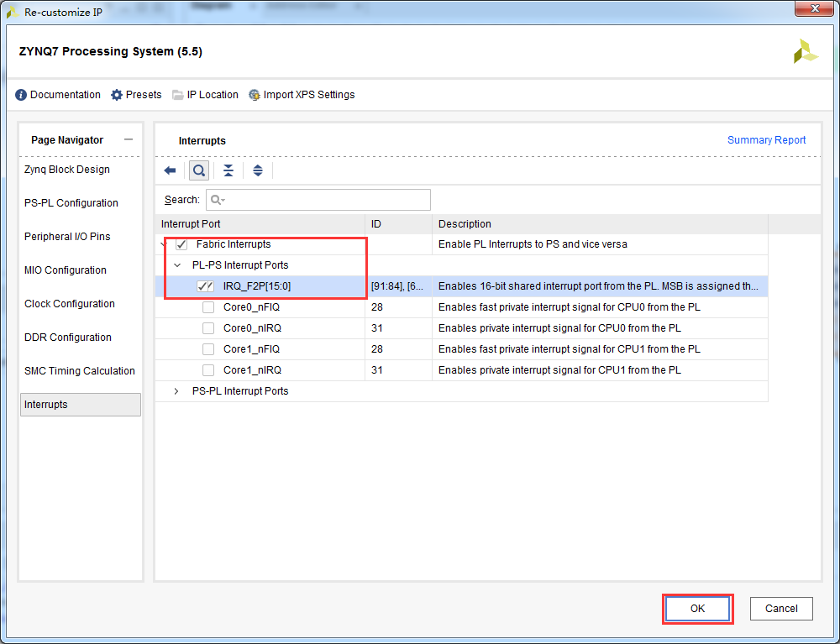Image resolution: width=840 pixels, height=644 pixels.
Task: Click the Cancel button
Action: click(x=781, y=609)
